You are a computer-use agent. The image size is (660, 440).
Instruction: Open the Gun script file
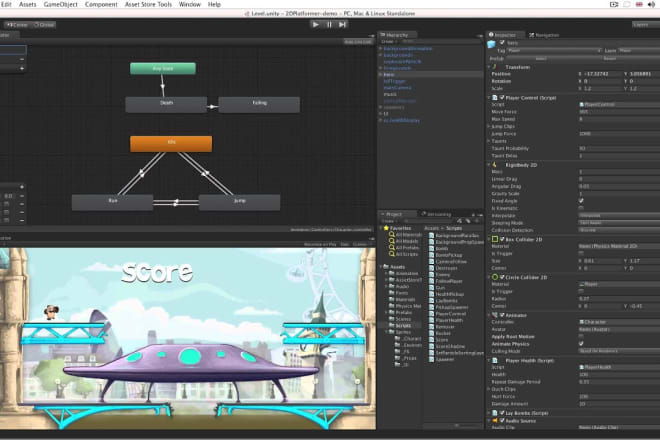pyautogui.click(x=437, y=288)
